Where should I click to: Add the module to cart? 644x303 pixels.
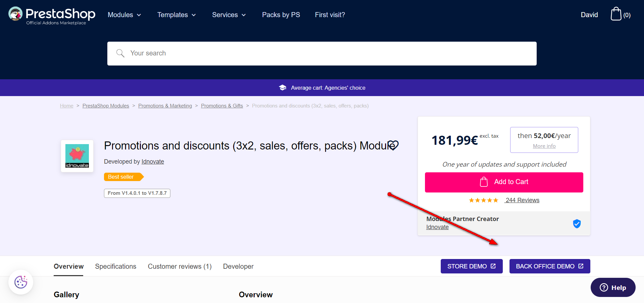click(x=504, y=182)
